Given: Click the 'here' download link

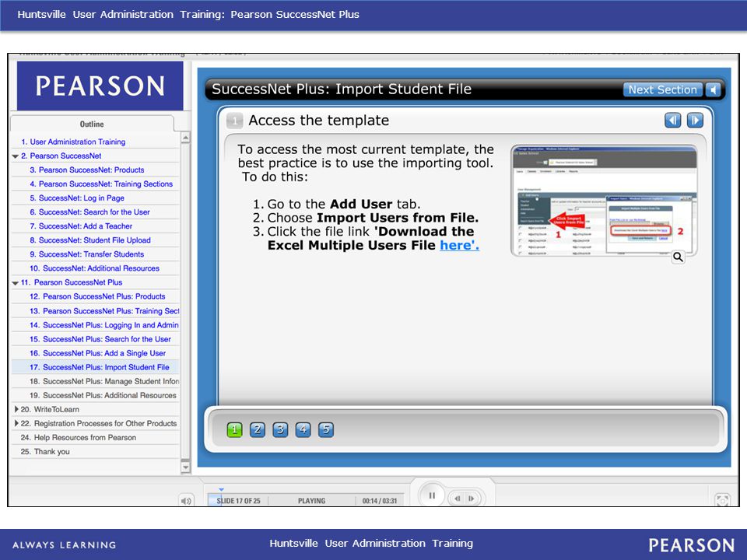Looking at the screenshot, I should tap(459, 245).
